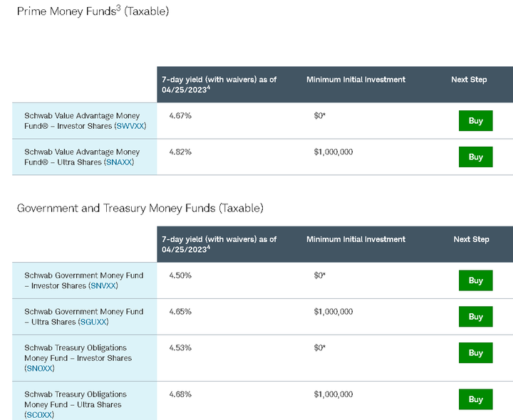The width and height of the screenshot is (513, 420).
Task: Click the SCOXX $1,000,000 minimum investment
Action: pos(333,394)
